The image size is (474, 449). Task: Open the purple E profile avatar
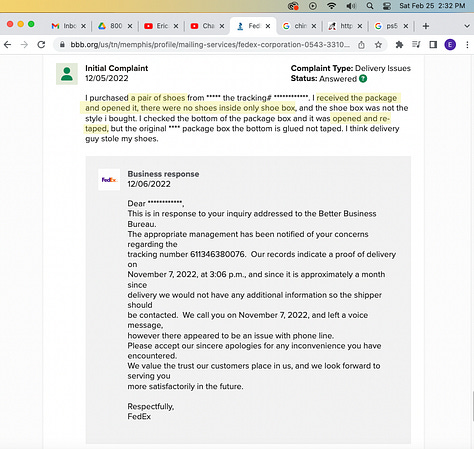[x=450, y=45]
